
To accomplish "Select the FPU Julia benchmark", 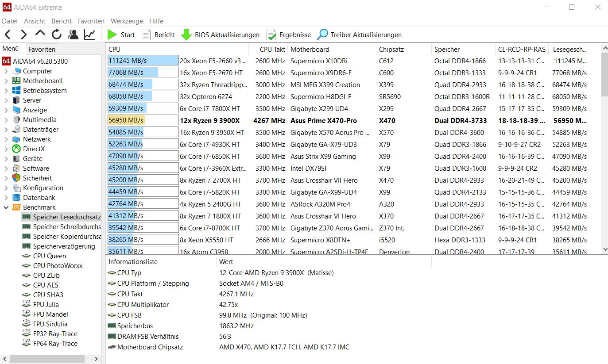I will [40, 304].
